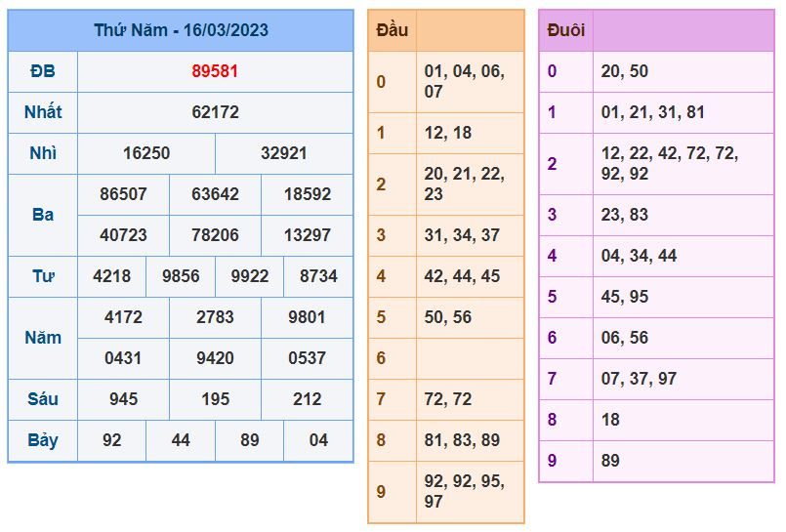Select fourth prize number 4218
The height and width of the screenshot is (532, 786).
(x=111, y=276)
